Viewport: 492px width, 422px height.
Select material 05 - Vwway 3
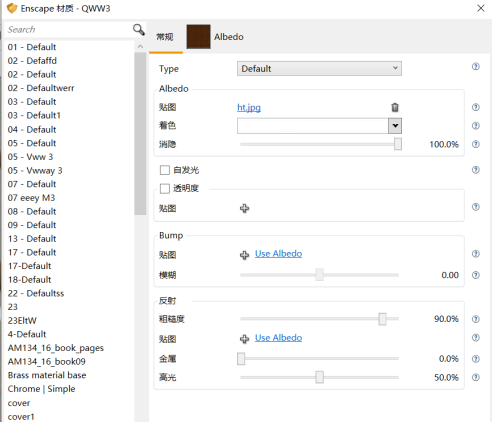35,170
